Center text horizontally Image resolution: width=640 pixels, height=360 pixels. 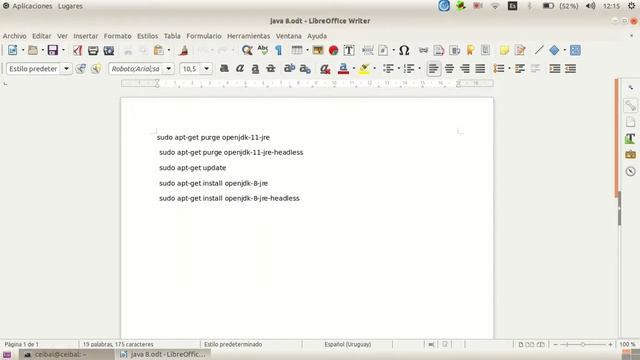(x=449, y=69)
